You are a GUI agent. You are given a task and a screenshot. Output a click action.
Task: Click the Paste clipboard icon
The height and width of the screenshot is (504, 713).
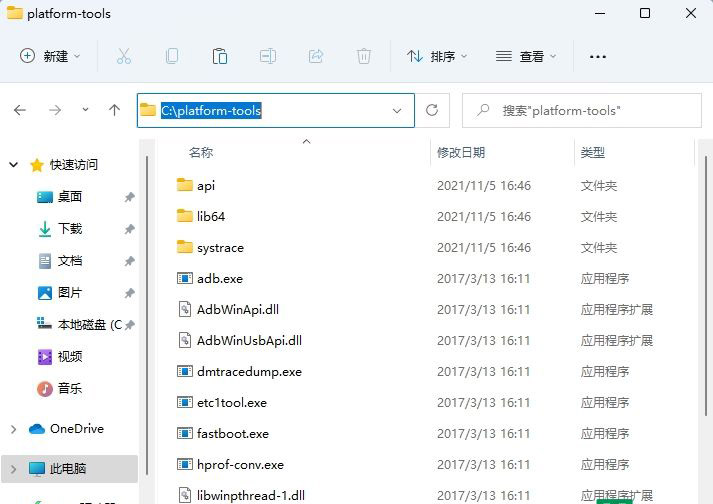[x=220, y=56]
